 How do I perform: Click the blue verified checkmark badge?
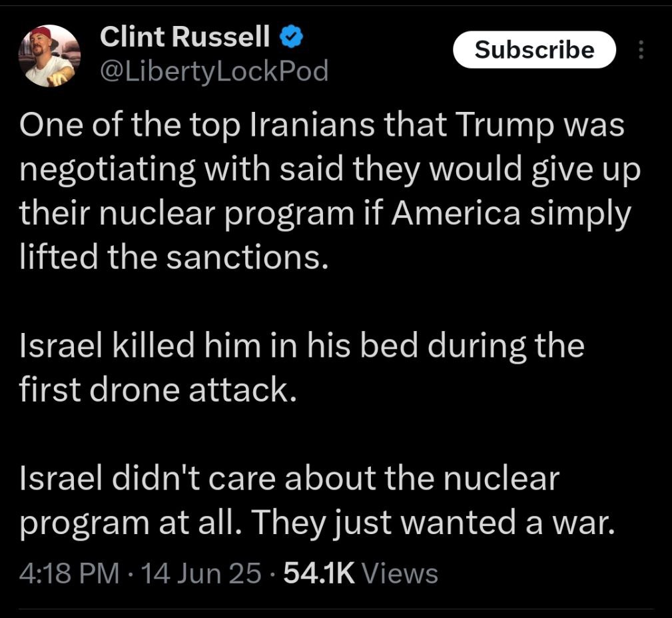pyautogui.click(x=292, y=37)
